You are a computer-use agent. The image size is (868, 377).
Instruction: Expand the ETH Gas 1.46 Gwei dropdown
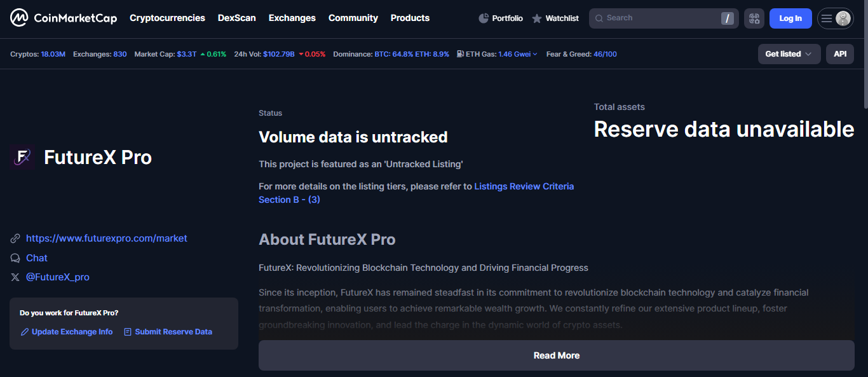pyautogui.click(x=518, y=54)
